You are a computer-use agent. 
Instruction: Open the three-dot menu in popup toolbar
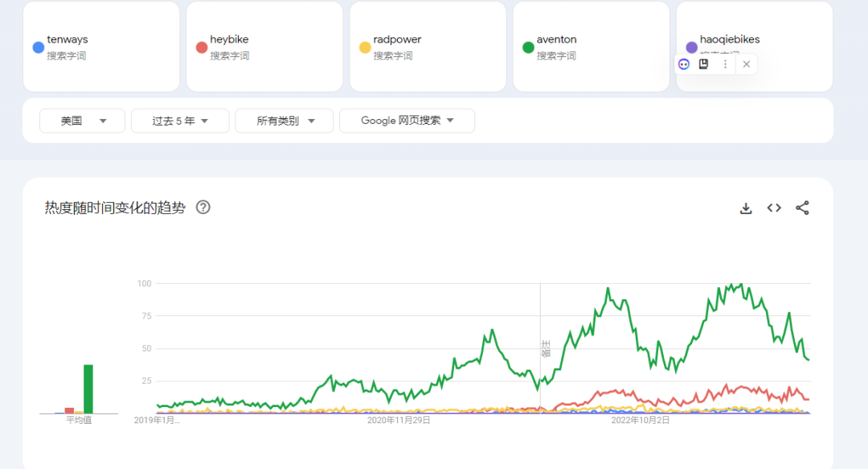coord(725,64)
